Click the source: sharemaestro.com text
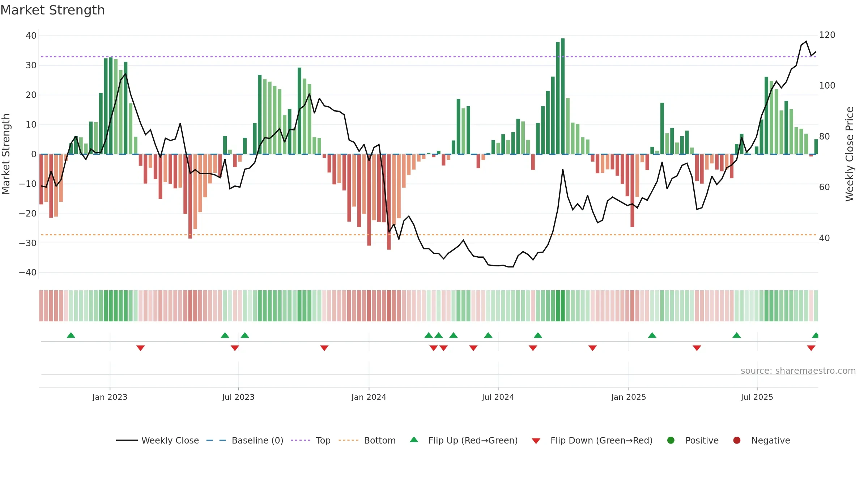Image resolution: width=868 pixels, height=488 pixels. [x=798, y=371]
